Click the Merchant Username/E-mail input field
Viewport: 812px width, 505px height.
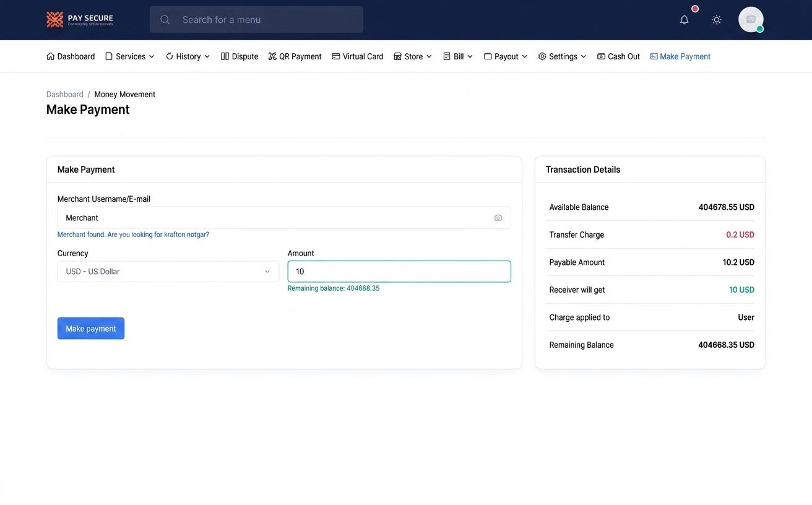coord(284,218)
